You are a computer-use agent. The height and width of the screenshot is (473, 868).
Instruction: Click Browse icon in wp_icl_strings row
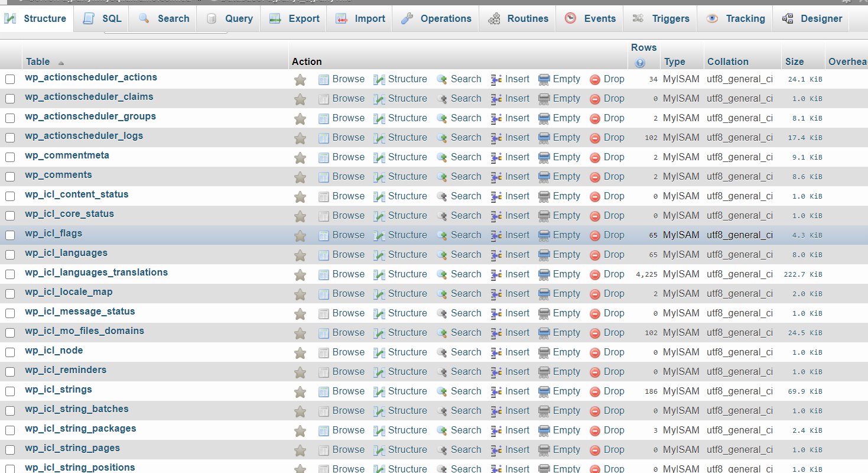324,392
